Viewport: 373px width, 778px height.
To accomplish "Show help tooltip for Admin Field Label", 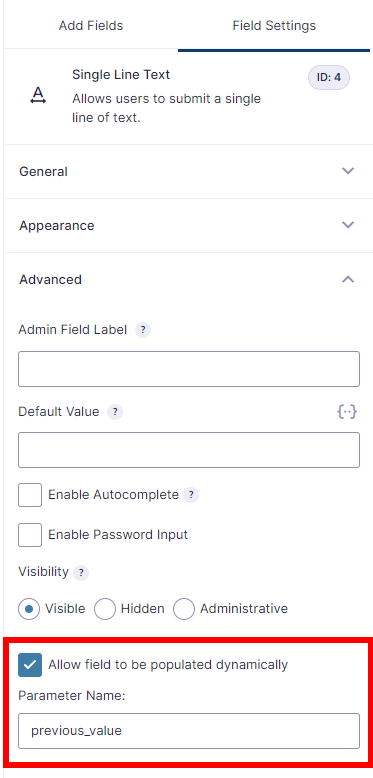I will coord(143,330).
